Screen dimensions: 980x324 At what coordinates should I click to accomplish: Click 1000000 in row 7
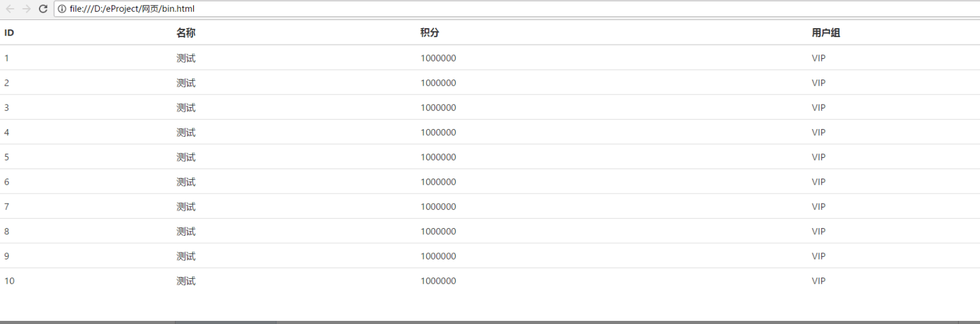click(438, 207)
